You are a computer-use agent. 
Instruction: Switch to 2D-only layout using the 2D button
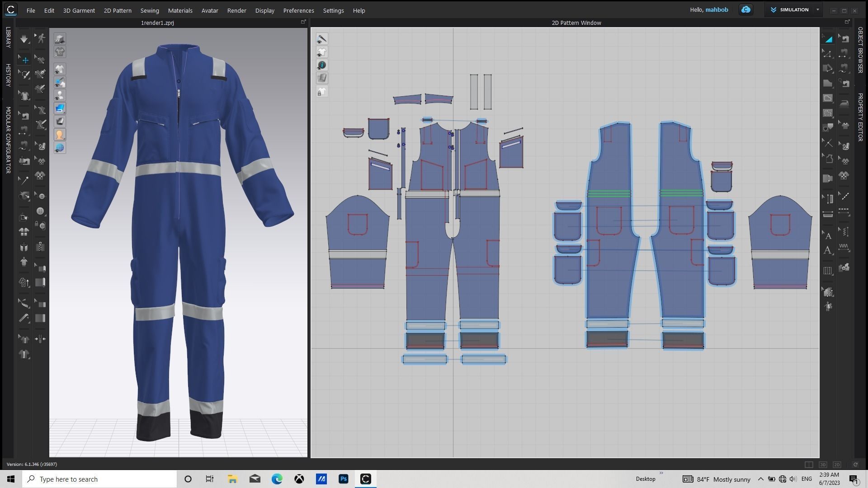tap(837, 465)
